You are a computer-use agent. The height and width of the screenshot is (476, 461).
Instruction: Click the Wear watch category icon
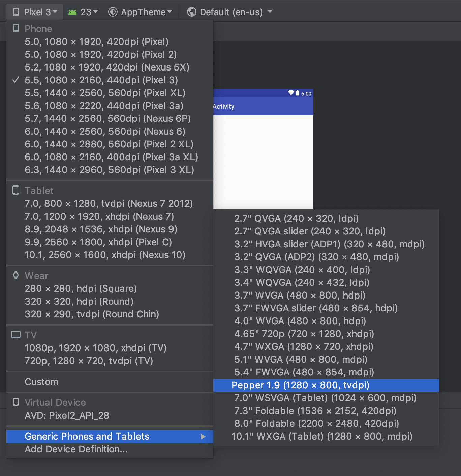[16, 275]
